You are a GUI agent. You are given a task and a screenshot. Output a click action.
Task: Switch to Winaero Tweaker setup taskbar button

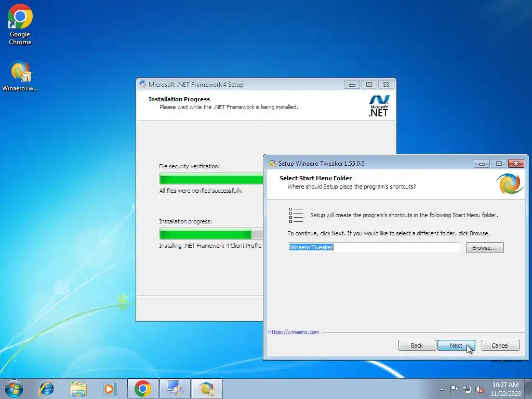(207, 389)
